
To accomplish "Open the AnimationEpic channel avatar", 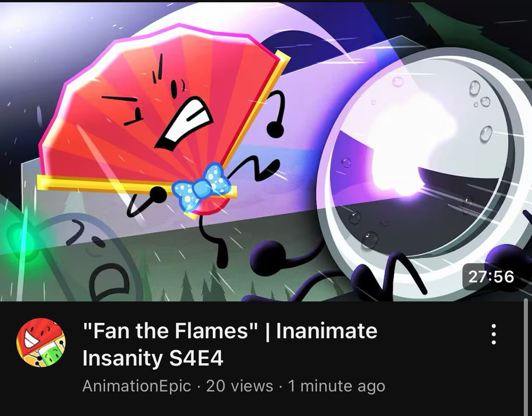I will pos(41,343).
